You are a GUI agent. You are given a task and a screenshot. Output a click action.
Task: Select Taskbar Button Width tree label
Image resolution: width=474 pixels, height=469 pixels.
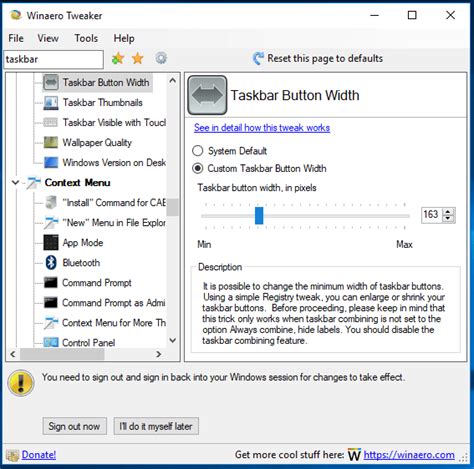(106, 82)
